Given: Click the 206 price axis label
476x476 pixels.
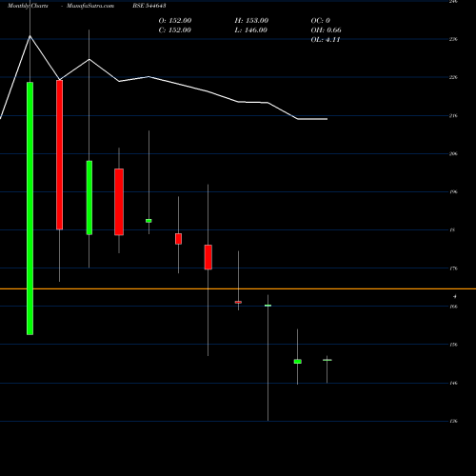Looking at the screenshot, I should click(x=453, y=153).
